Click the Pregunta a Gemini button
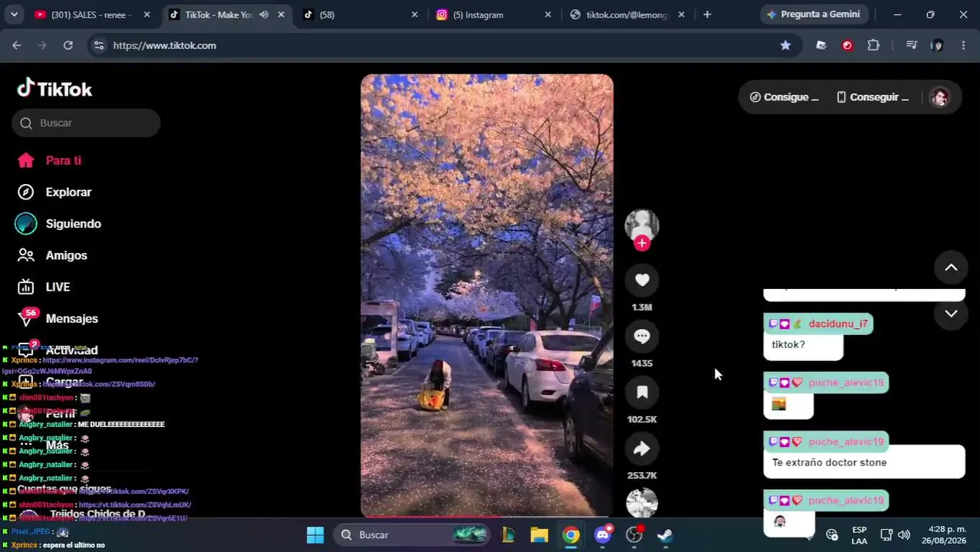Image resolution: width=980 pixels, height=552 pixels. tap(813, 15)
